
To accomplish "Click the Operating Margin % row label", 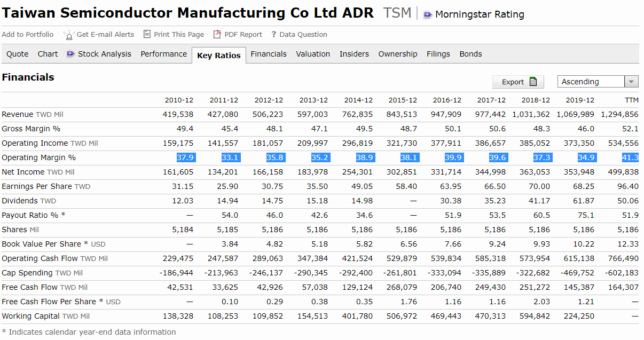I will coord(39,157).
